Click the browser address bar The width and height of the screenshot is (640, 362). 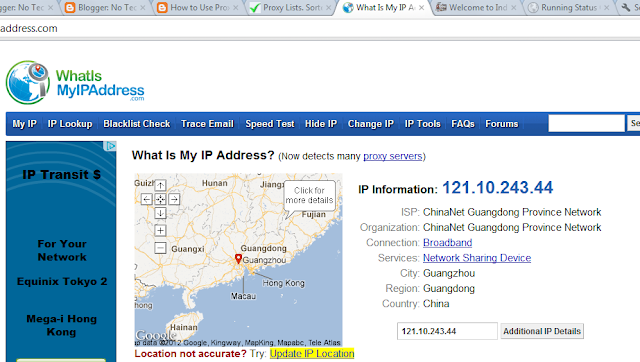320,29
